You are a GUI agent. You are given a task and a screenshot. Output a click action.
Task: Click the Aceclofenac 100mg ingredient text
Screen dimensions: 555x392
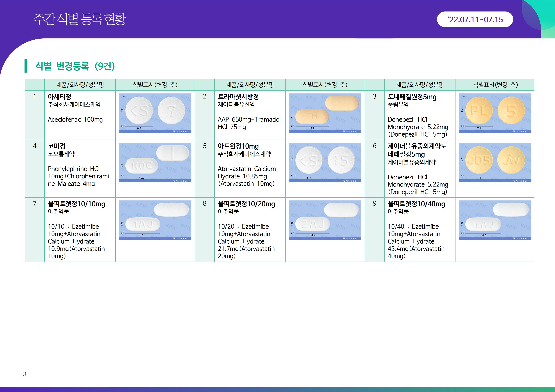tap(75, 119)
